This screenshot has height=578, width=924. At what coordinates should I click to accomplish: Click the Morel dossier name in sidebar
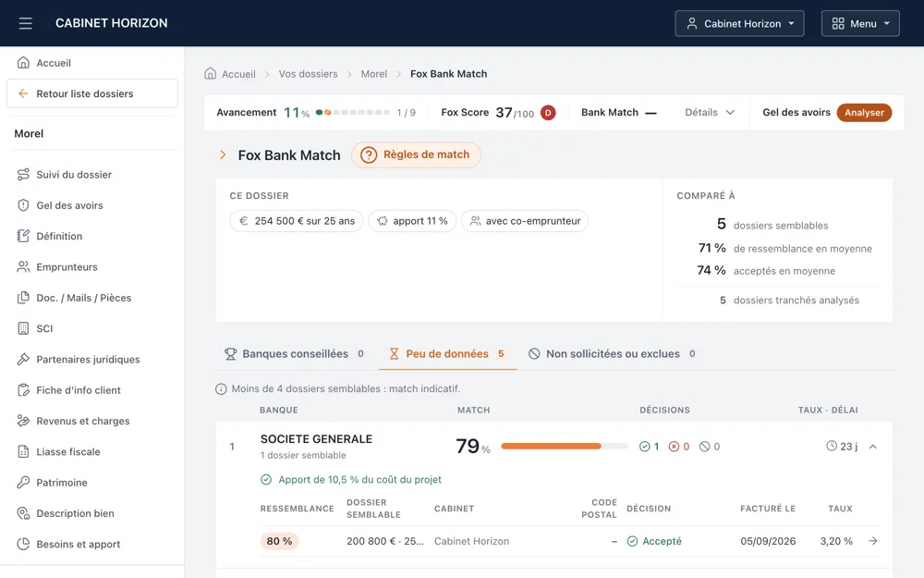click(x=29, y=134)
